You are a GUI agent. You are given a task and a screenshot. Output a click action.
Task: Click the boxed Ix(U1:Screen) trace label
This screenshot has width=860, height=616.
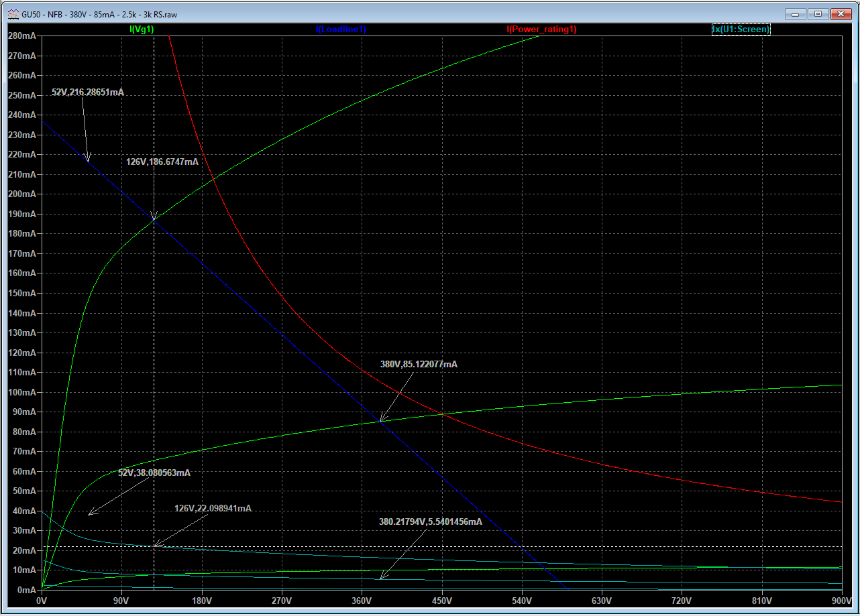click(x=741, y=29)
